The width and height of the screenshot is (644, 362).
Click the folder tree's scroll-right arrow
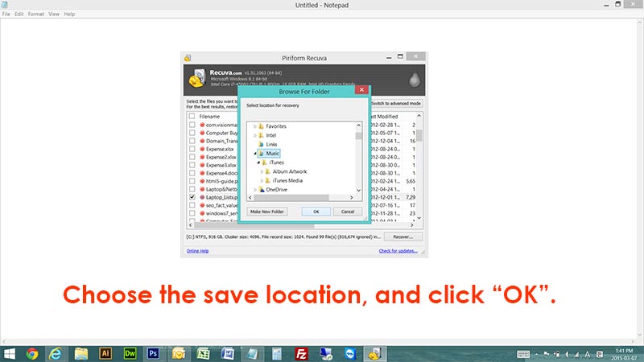(352, 197)
